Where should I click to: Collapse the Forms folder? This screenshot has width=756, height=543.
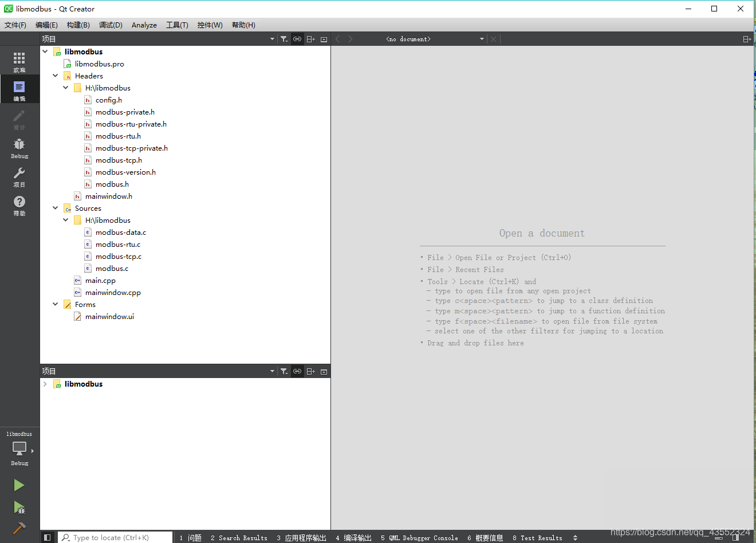click(56, 304)
